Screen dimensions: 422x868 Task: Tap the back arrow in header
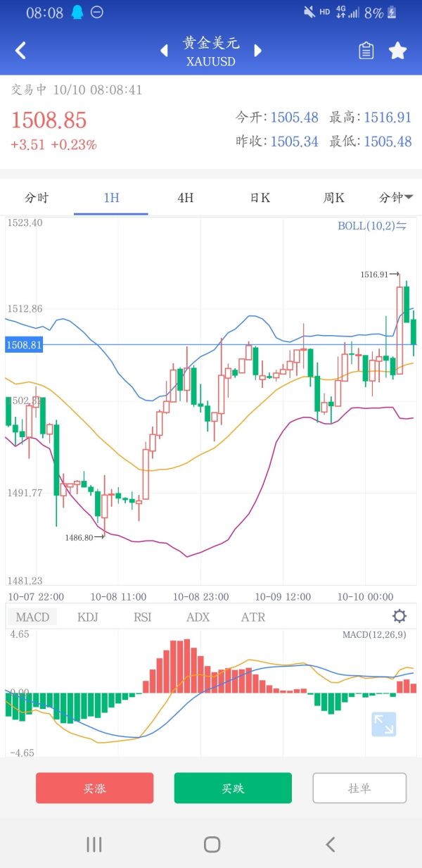[x=21, y=51]
